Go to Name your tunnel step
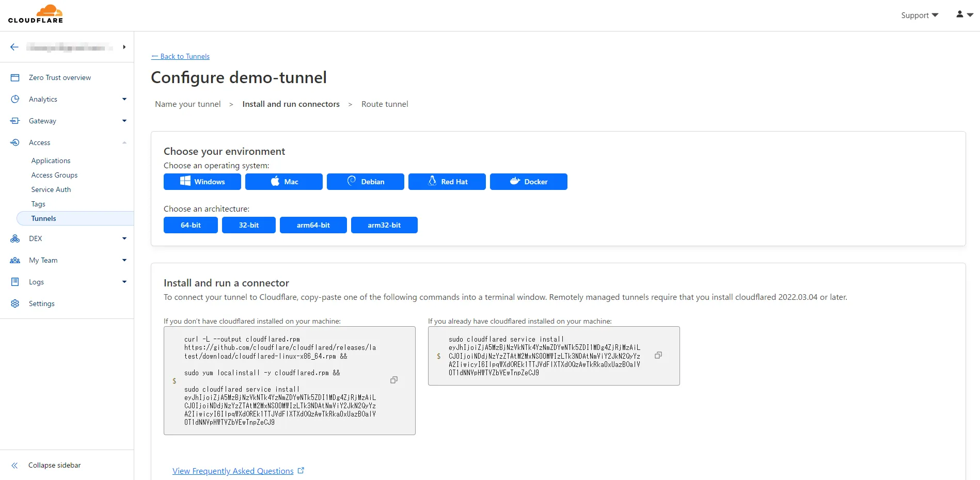The width and height of the screenshot is (980, 480). (188, 104)
